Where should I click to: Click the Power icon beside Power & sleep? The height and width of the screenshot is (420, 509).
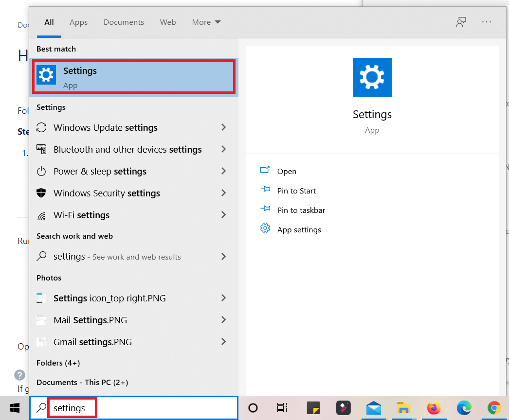point(41,171)
